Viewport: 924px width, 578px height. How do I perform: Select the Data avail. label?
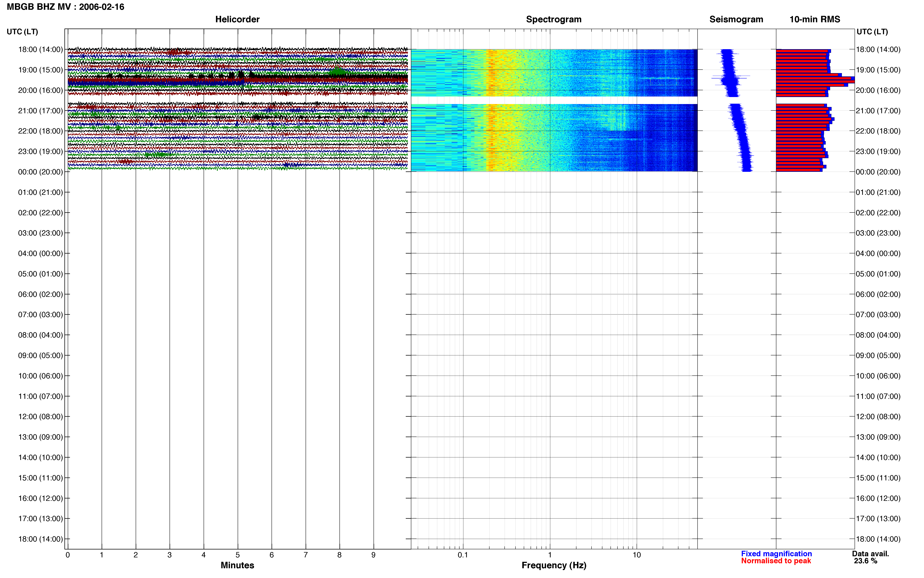tap(870, 554)
